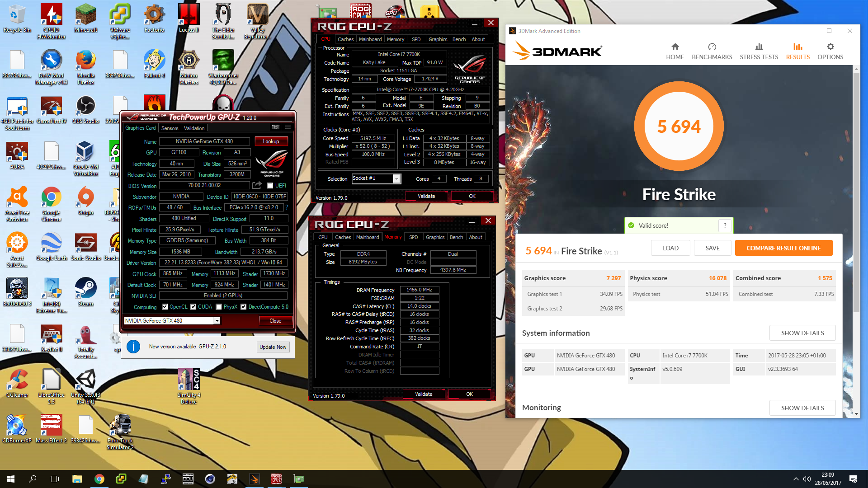Click the GPU-Z screenshot camera icon

[x=275, y=127]
